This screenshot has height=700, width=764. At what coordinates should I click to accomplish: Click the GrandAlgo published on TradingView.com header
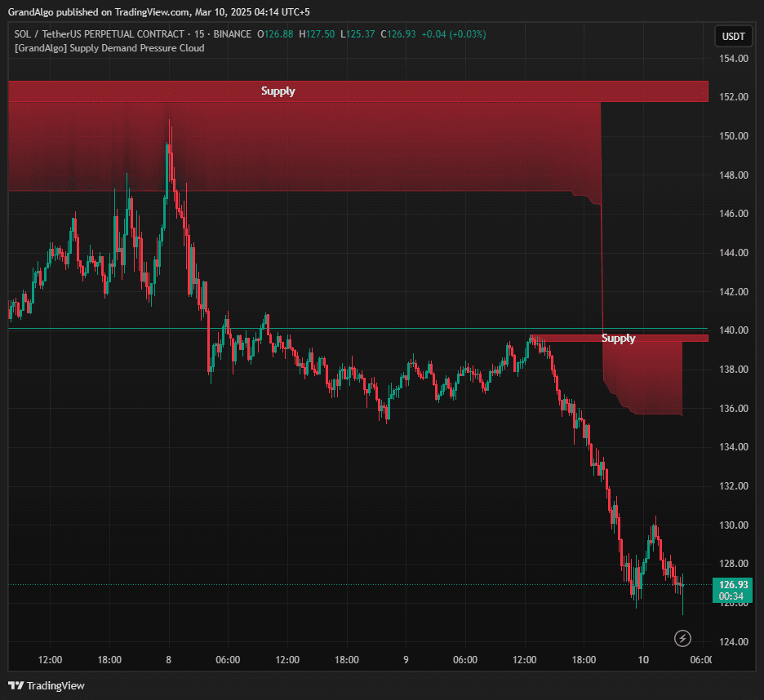click(159, 12)
